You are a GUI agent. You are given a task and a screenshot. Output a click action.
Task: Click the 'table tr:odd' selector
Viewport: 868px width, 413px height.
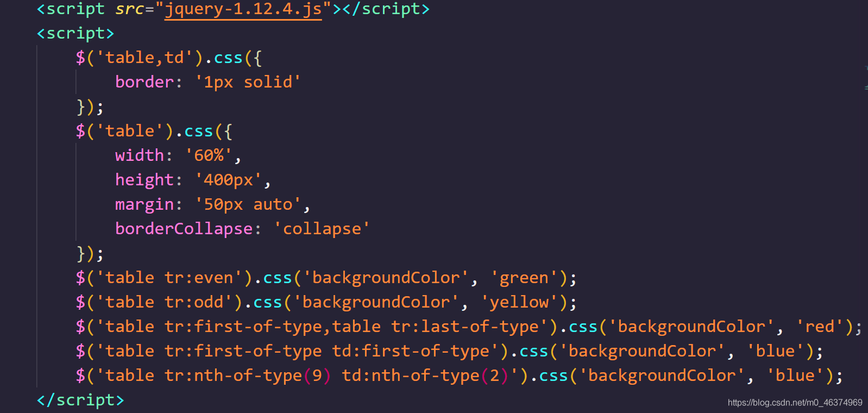pos(165,303)
